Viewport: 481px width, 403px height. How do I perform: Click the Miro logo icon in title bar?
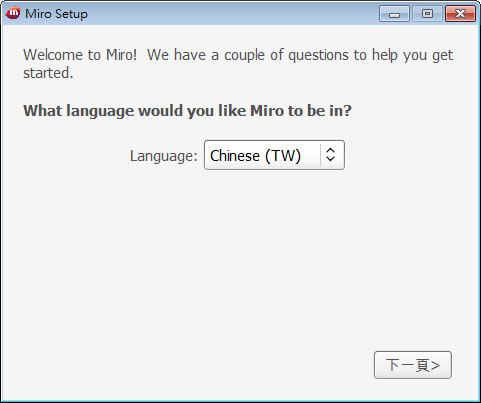(13, 13)
